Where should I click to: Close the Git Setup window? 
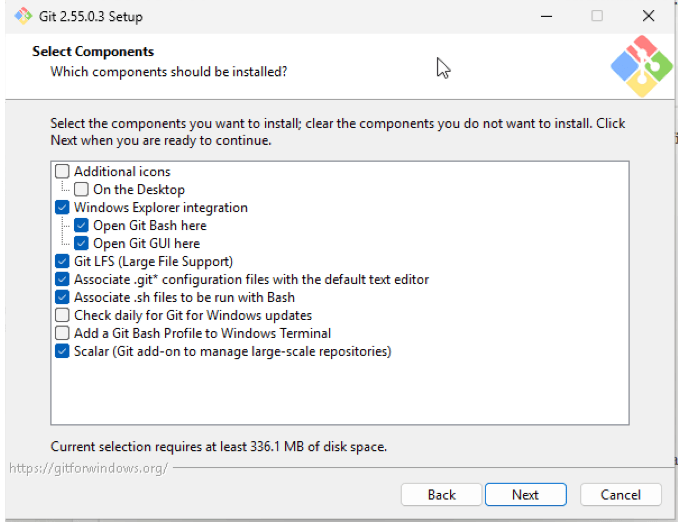[648, 16]
